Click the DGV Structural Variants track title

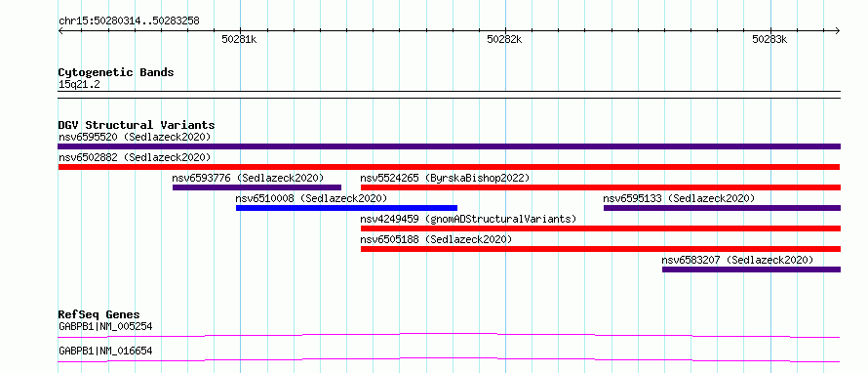click(137, 125)
